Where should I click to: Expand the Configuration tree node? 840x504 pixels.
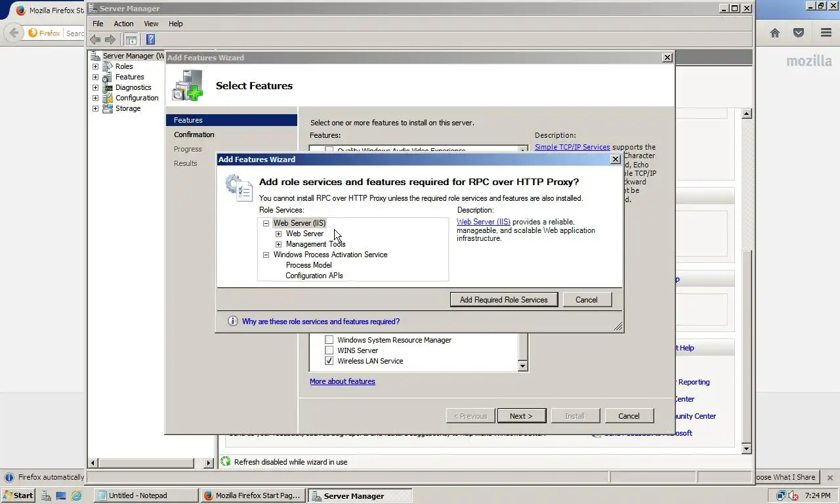[95, 98]
